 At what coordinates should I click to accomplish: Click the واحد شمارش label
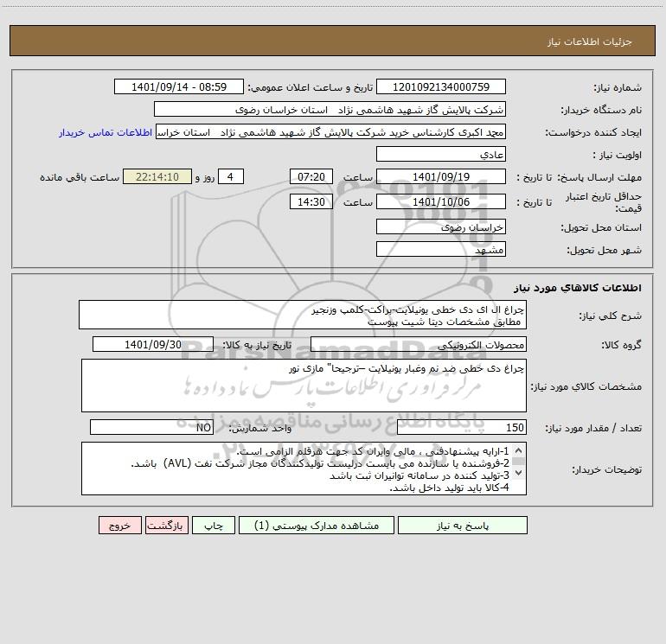260,428
